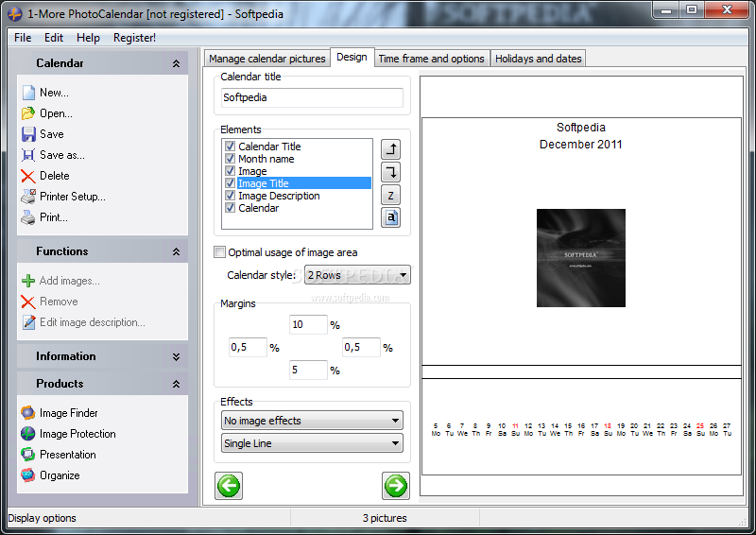The height and width of the screenshot is (535, 756).
Task: Open the No image effects dropdown
Action: coord(313,421)
